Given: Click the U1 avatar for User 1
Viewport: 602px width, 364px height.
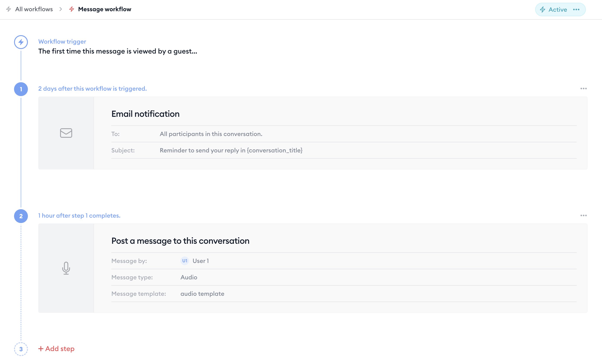Looking at the screenshot, I should (x=185, y=261).
